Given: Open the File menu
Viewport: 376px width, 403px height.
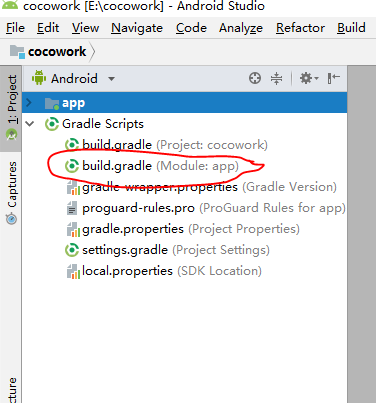Looking at the screenshot, I should 15,28.
